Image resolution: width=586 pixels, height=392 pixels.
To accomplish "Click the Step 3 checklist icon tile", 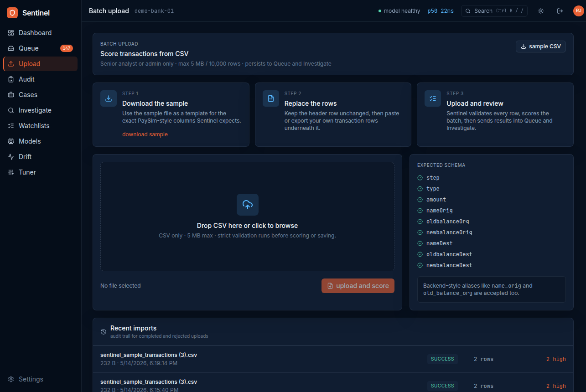I will (433, 98).
